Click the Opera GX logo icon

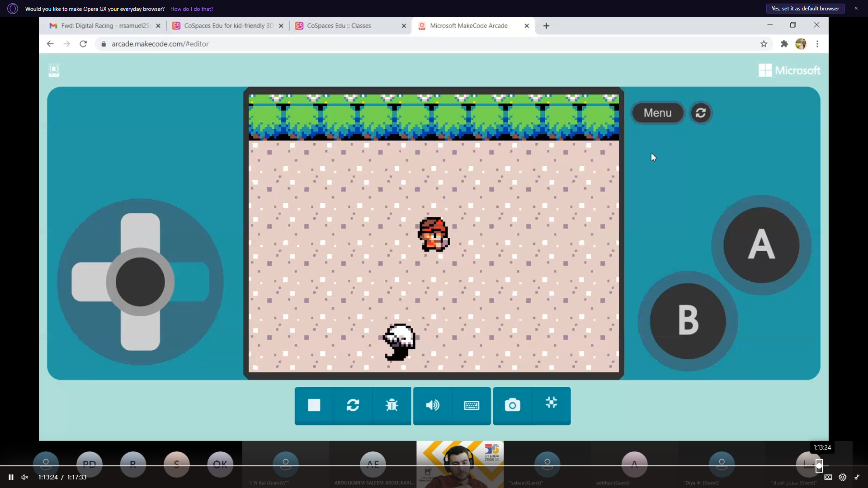(13, 9)
